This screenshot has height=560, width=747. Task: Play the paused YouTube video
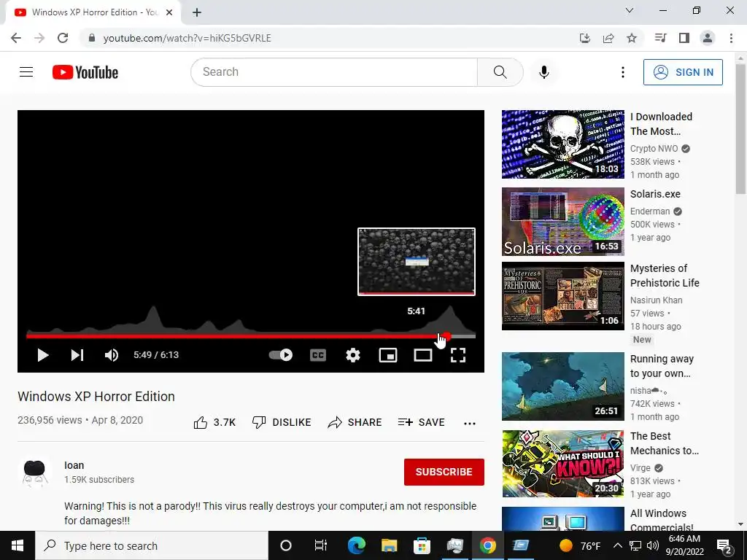43,355
